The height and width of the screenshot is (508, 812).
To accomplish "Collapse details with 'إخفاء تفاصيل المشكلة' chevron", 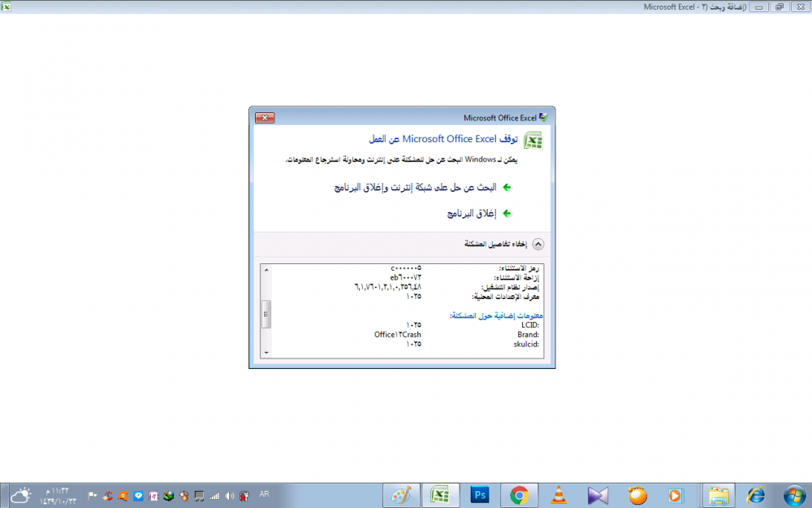I will [538, 244].
